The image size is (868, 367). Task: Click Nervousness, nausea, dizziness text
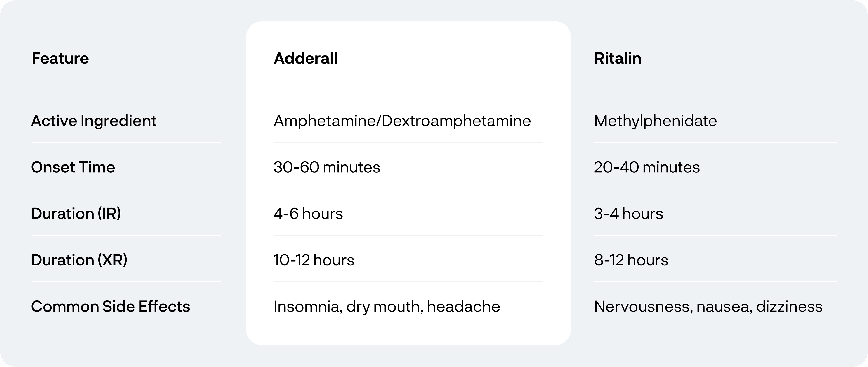(x=708, y=307)
